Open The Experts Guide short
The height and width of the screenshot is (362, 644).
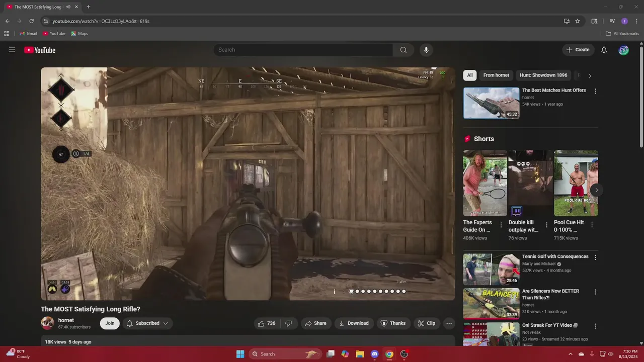click(x=485, y=183)
